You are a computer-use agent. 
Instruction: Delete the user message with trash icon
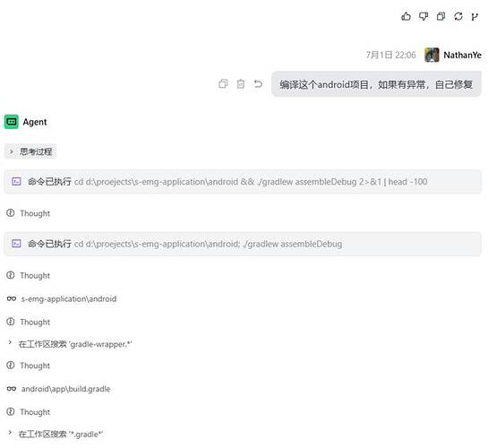pyautogui.click(x=241, y=83)
